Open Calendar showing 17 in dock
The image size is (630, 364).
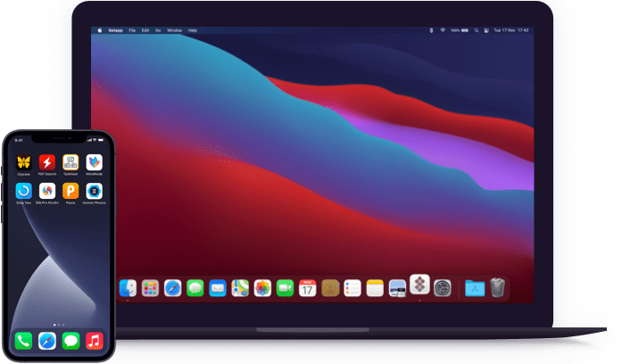pos(308,288)
